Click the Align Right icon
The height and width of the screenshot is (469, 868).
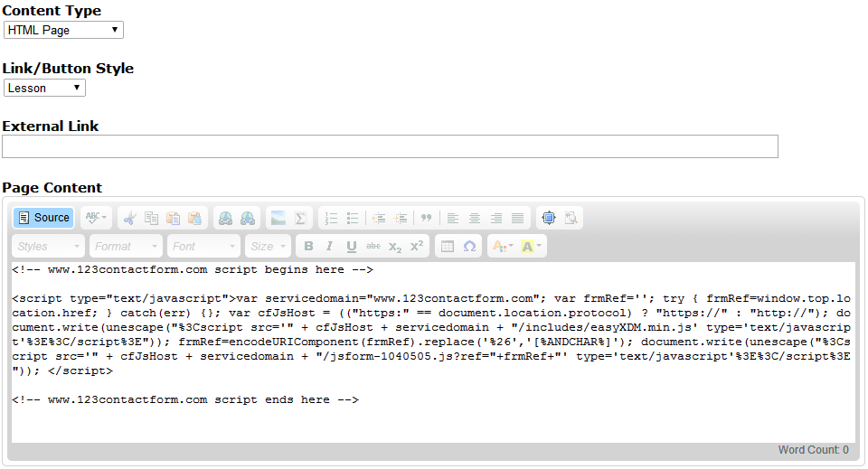[x=496, y=218]
